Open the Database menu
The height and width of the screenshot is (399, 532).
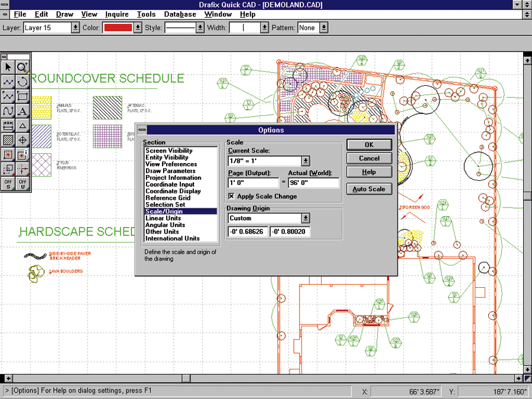(x=180, y=14)
